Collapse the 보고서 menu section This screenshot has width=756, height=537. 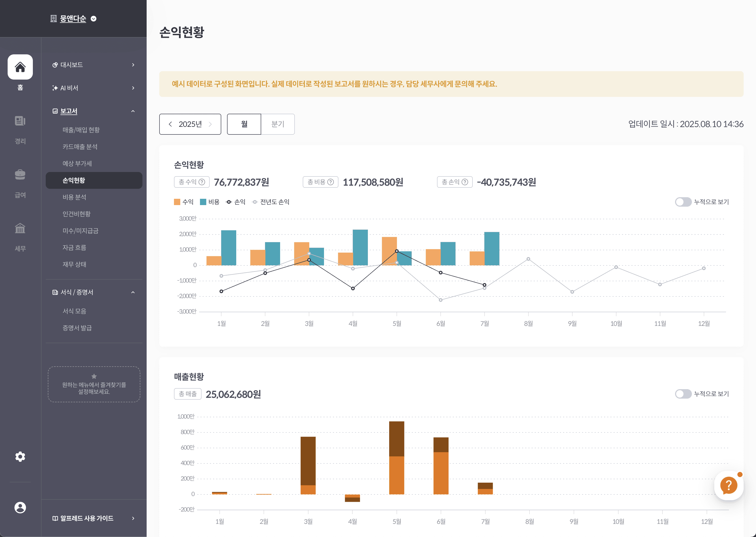click(x=133, y=111)
